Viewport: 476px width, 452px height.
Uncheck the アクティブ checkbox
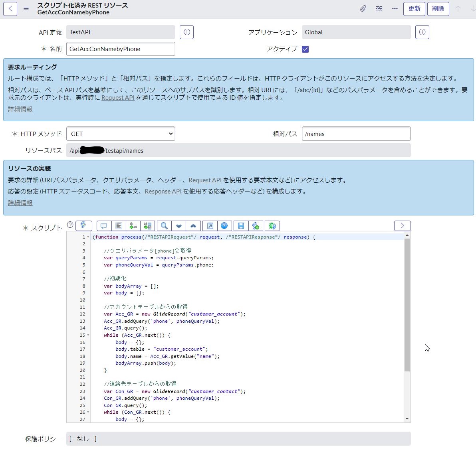pyautogui.click(x=305, y=49)
